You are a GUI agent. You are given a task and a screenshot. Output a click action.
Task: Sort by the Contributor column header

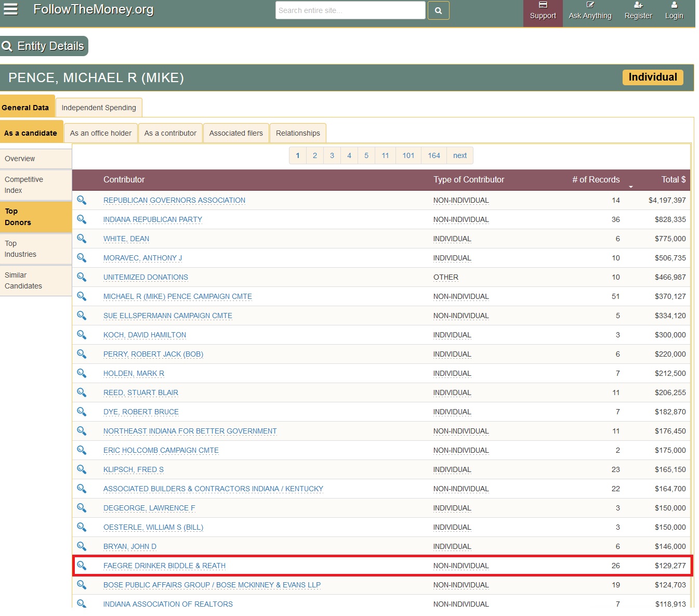(124, 179)
